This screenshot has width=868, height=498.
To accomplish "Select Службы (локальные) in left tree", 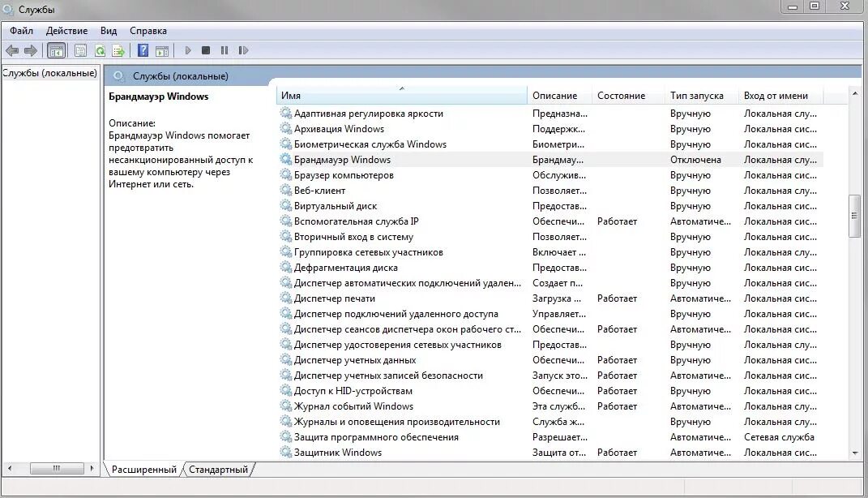I will click(x=49, y=72).
